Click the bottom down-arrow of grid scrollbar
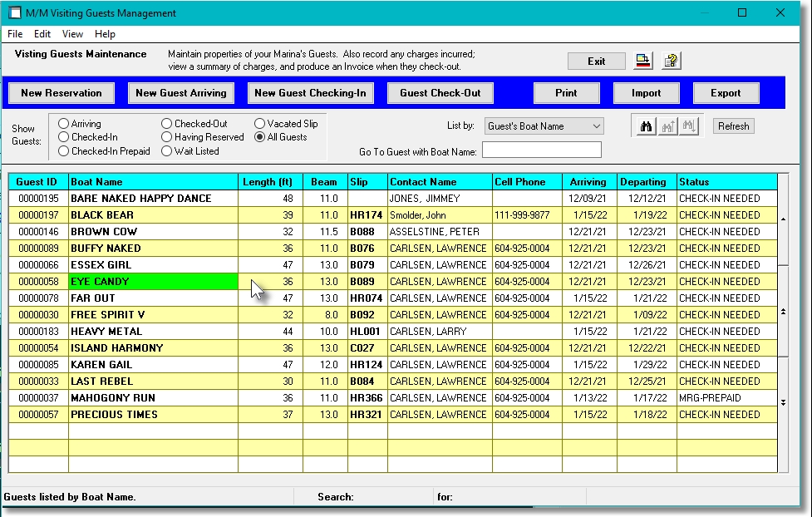The height and width of the screenshot is (517, 812). (x=784, y=402)
